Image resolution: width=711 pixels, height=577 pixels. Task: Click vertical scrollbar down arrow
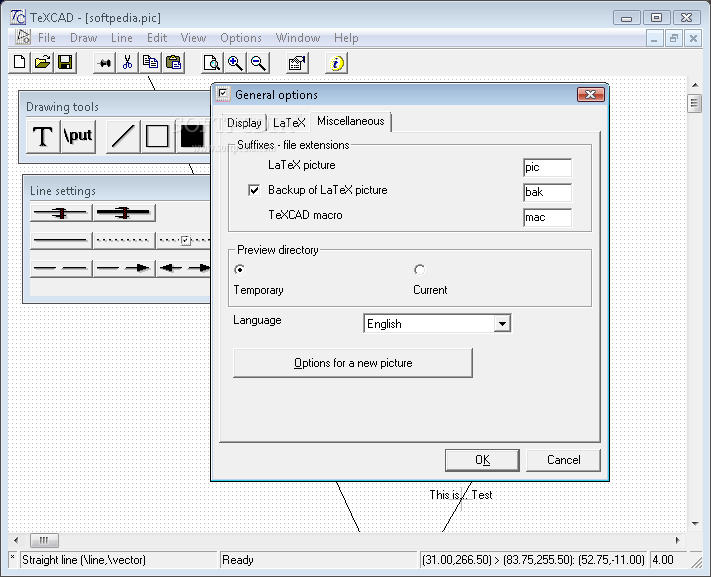[x=695, y=524]
